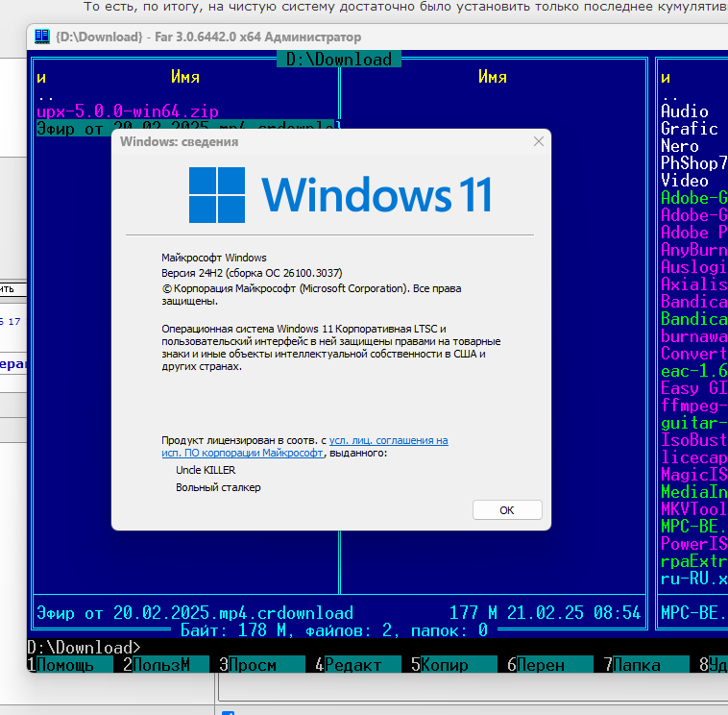Select the MediaIn entry in right panel
728x715 pixels.
693,492
